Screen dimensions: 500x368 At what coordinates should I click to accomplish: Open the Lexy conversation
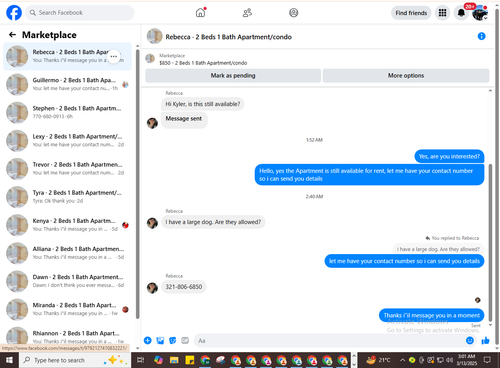point(67,141)
